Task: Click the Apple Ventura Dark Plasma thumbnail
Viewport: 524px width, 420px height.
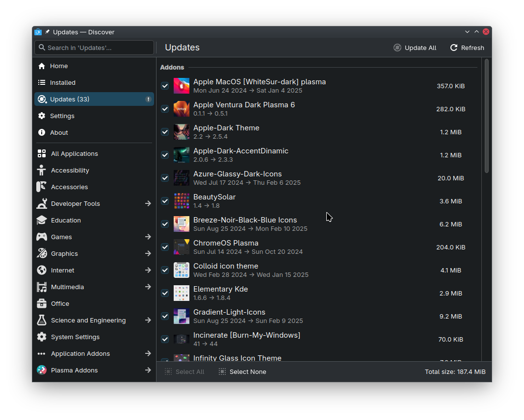Action: [182, 109]
